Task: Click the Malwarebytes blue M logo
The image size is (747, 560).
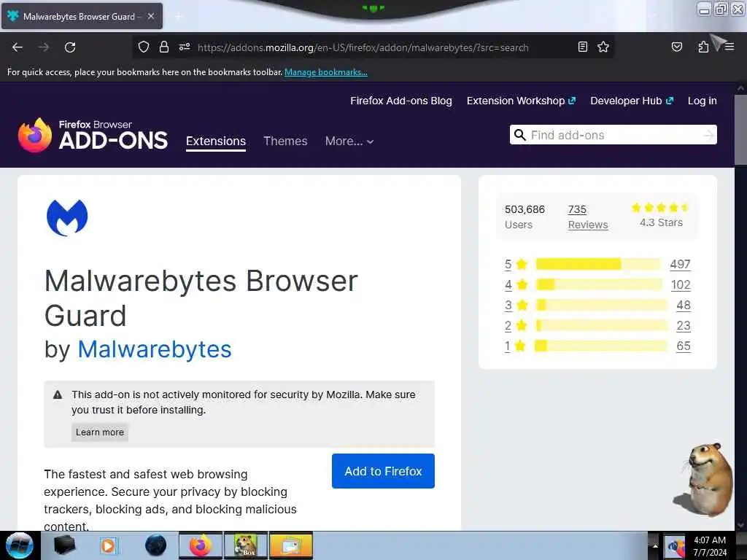Action: (x=67, y=217)
